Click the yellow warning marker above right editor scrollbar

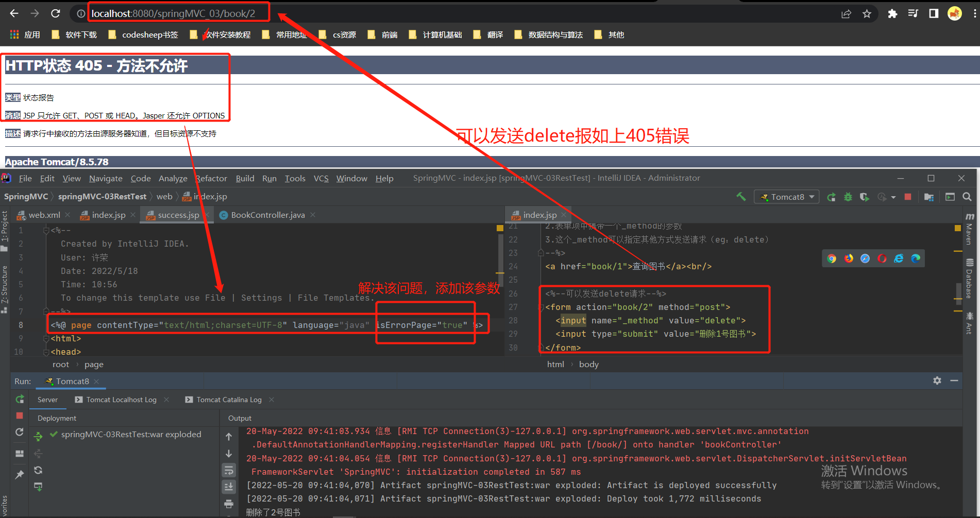[x=957, y=228]
